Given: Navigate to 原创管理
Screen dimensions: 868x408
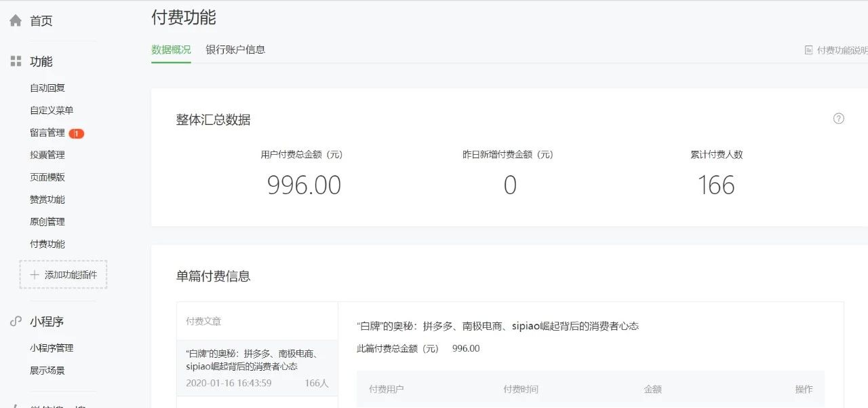Looking at the screenshot, I should click(47, 222).
